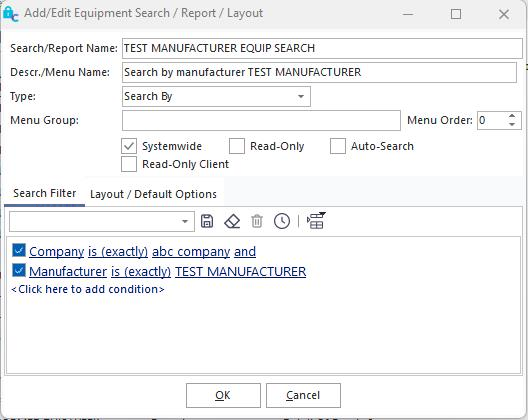Click the eraser clear filter icon
This screenshot has height=420, width=528.
point(232,221)
